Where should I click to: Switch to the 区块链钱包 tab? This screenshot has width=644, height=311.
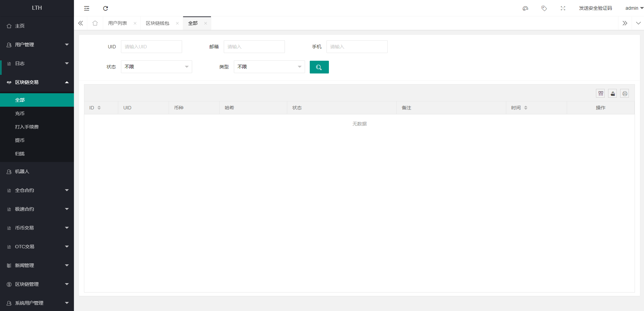tap(158, 23)
